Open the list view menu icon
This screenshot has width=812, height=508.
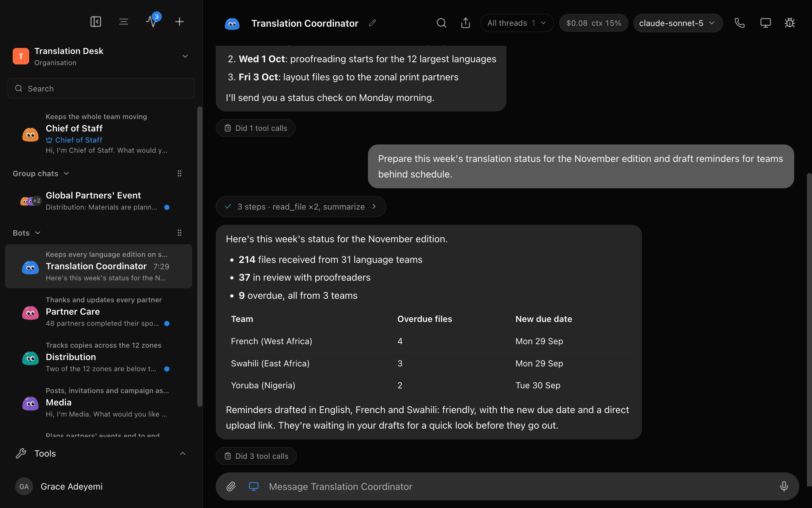[123, 22]
